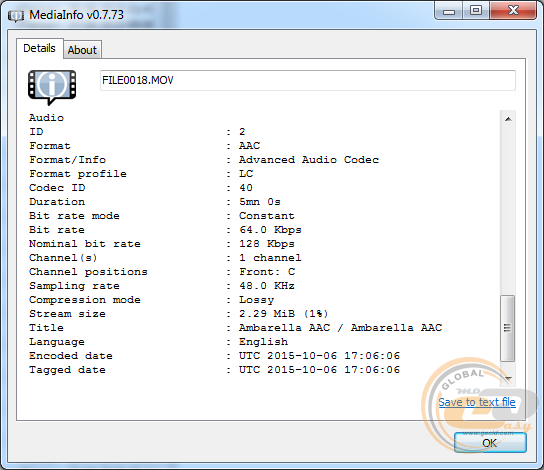The image size is (544, 470).
Task: Click the Format AAC value line
Action: coord(249,146)
